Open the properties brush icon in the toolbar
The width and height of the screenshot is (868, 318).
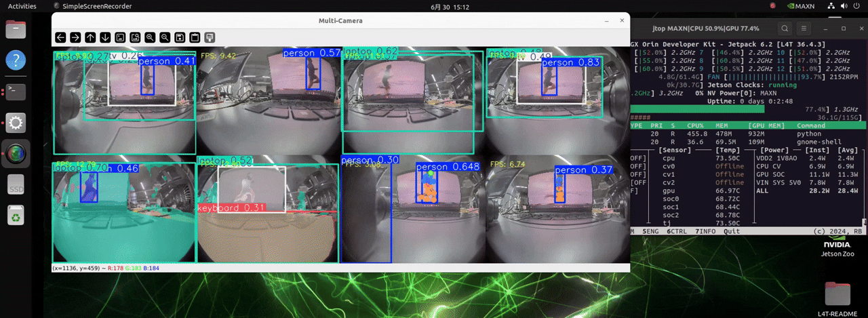(210, 37)
